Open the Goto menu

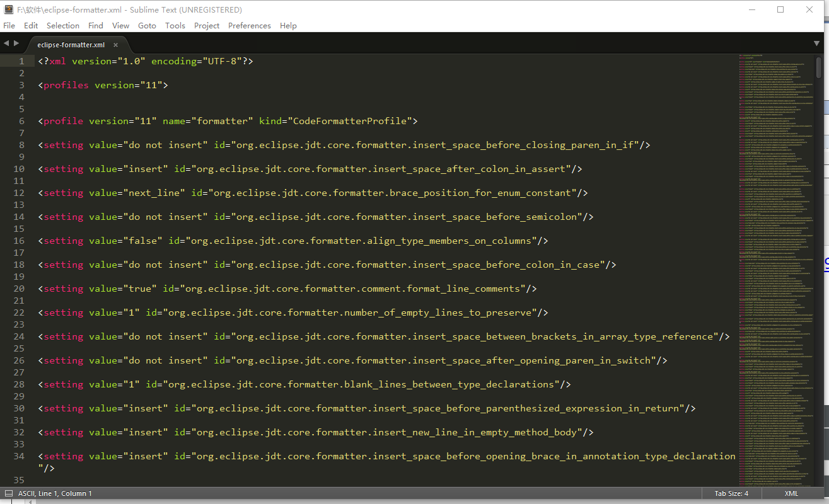pos(147,26)
